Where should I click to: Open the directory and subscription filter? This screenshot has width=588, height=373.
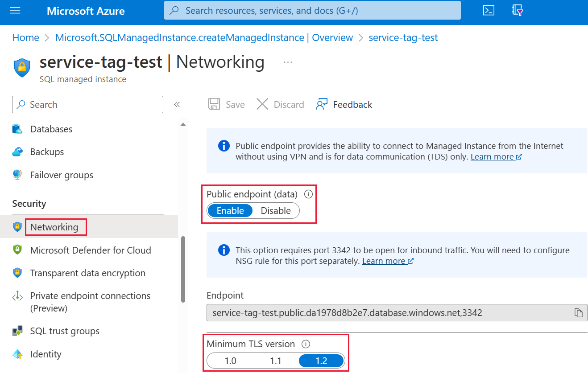(x=517, y=11)
